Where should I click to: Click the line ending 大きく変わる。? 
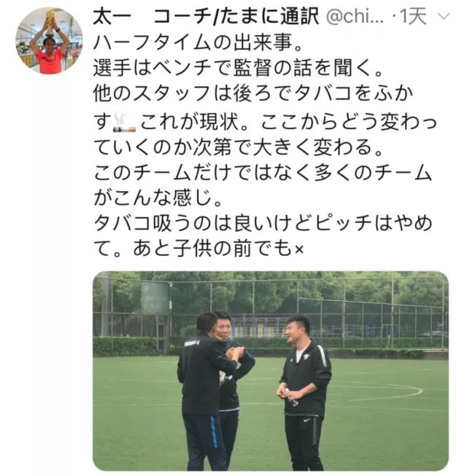tap(238, 147)
